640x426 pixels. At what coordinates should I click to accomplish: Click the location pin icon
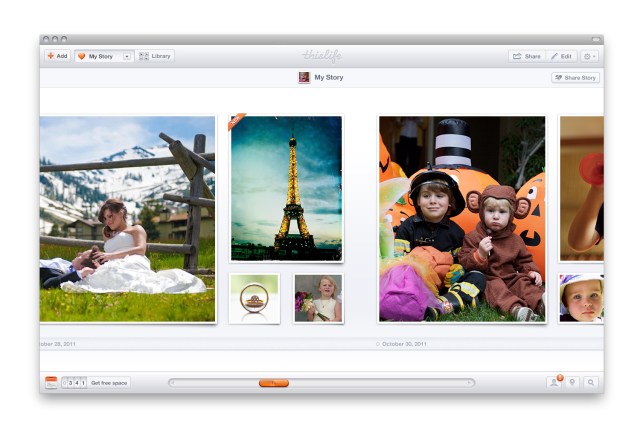(572, 382)
